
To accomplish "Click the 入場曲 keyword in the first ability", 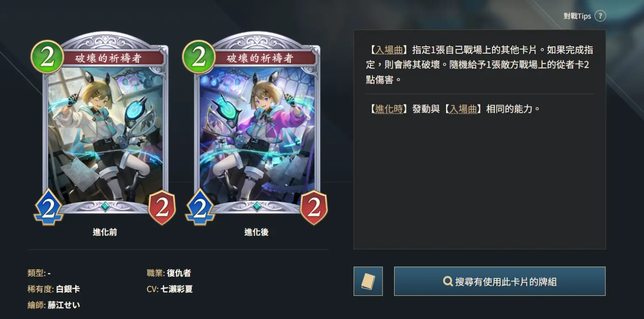I will pos(389,50).
